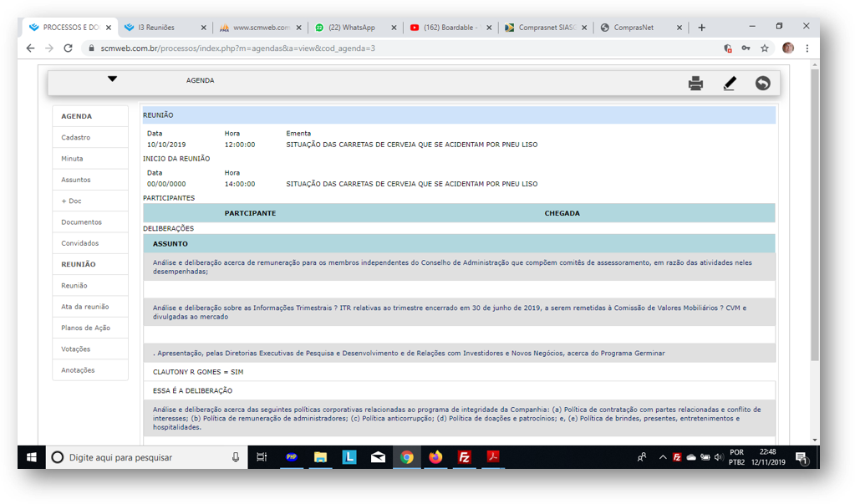The width and height of the screenshot is (855, 504).
Task: Click the circular back arrow icon
Action: tap(762, 83)
